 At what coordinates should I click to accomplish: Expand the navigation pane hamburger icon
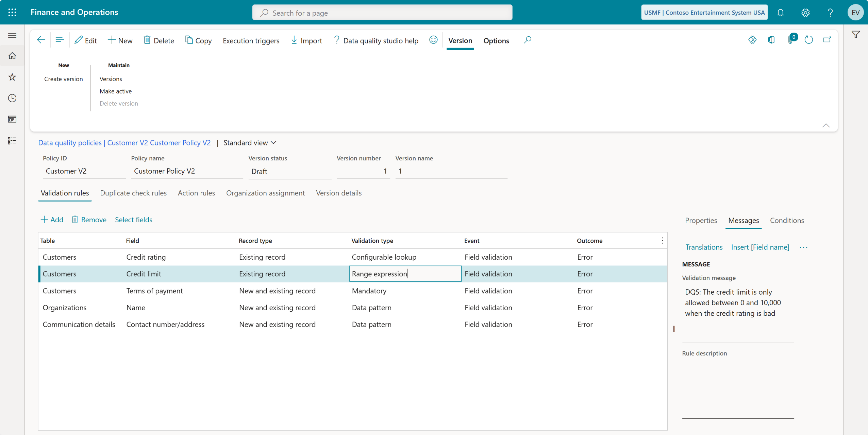click(x=12, y=35)
